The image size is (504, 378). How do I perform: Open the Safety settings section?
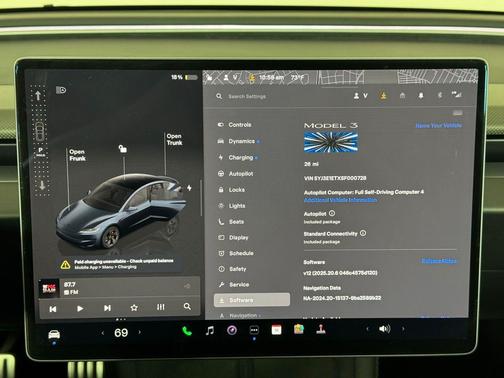(x=233, y=269)
